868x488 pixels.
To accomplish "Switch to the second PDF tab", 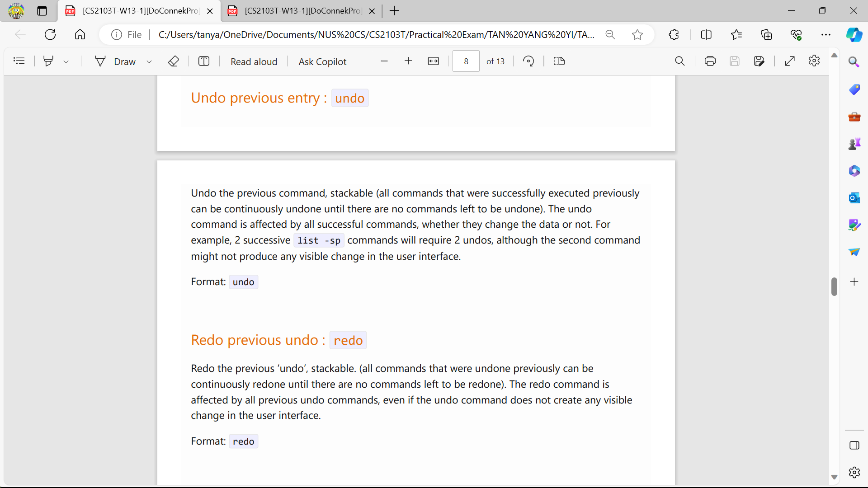I will pos(302,11).
